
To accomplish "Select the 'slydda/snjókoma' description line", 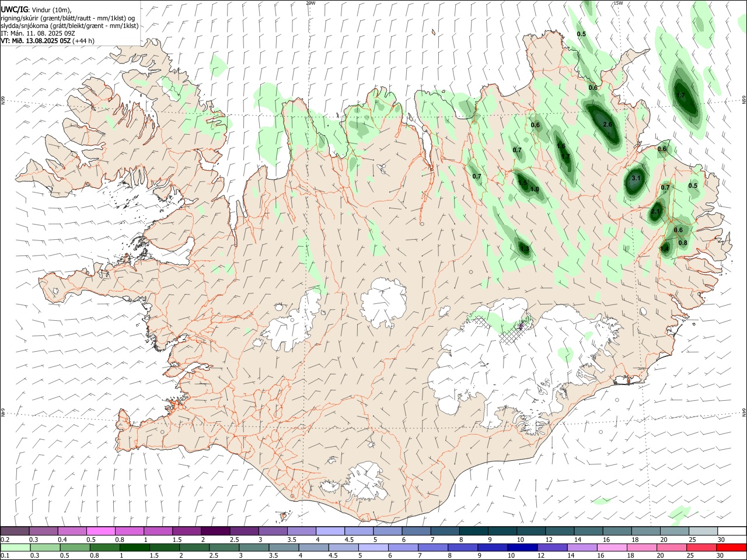I will click(69, 26).
